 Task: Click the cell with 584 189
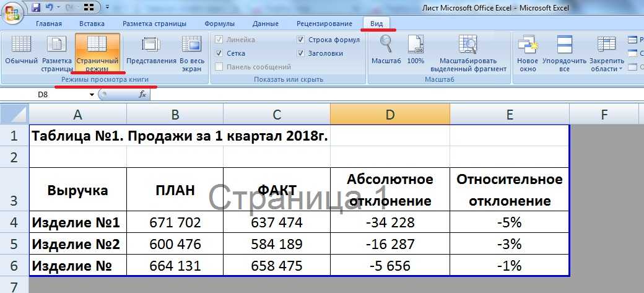tap(277, 244)
